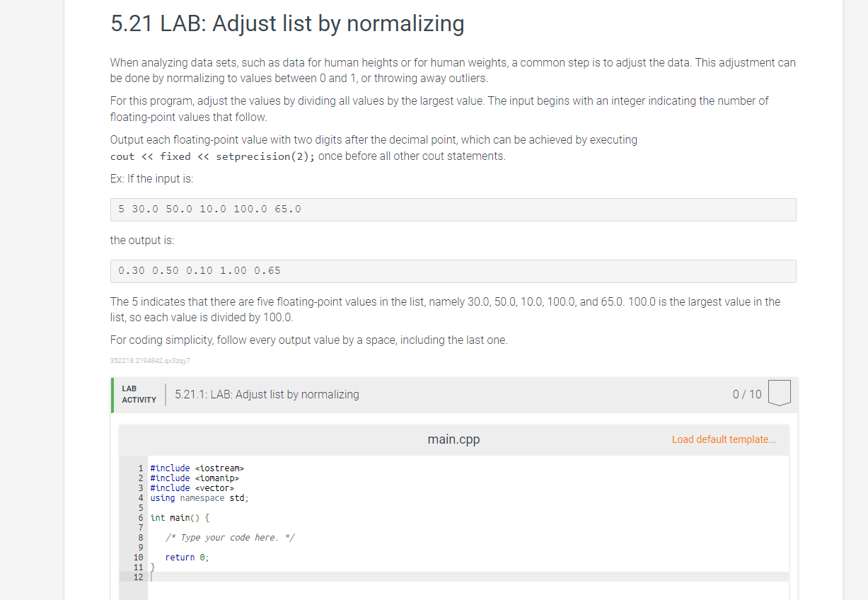The image size is (868, 600).
Task: Click the #include <vector> line
Action: [191, 487]
